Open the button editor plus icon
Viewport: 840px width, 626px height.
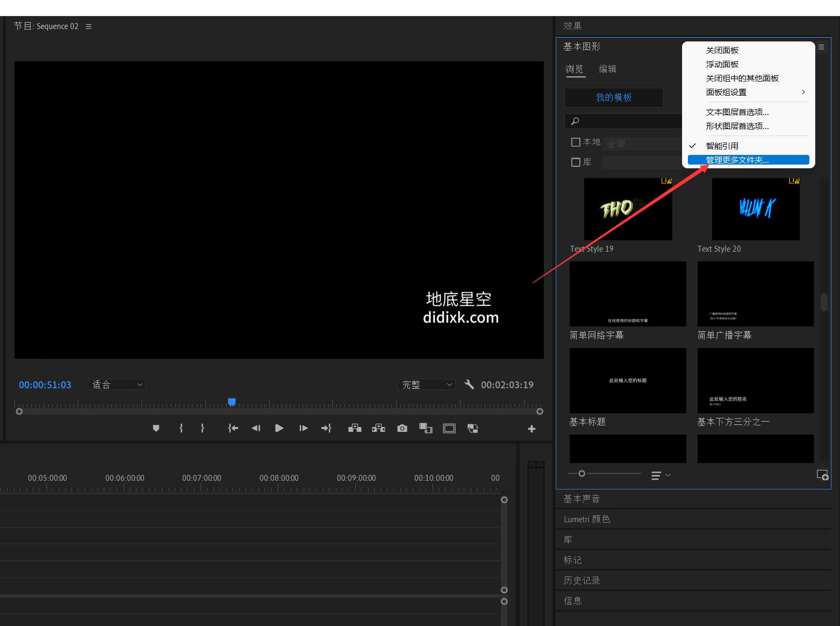532,429
